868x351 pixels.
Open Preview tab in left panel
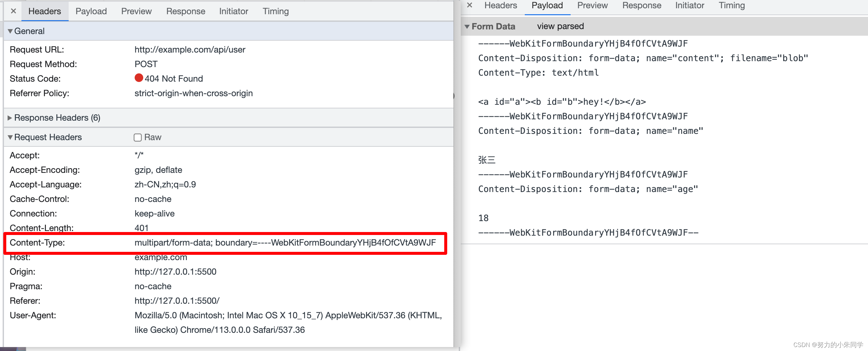click(x=136, y=11)
